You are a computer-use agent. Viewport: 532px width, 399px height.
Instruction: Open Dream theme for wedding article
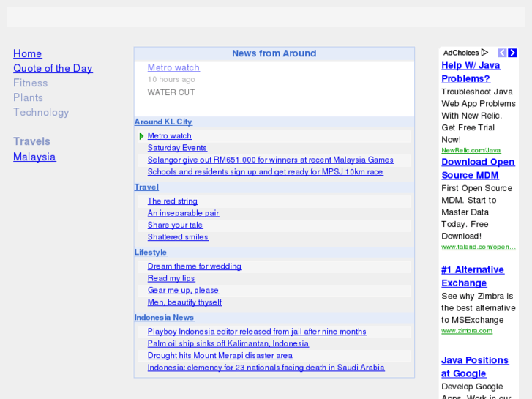tap(195, 266)
